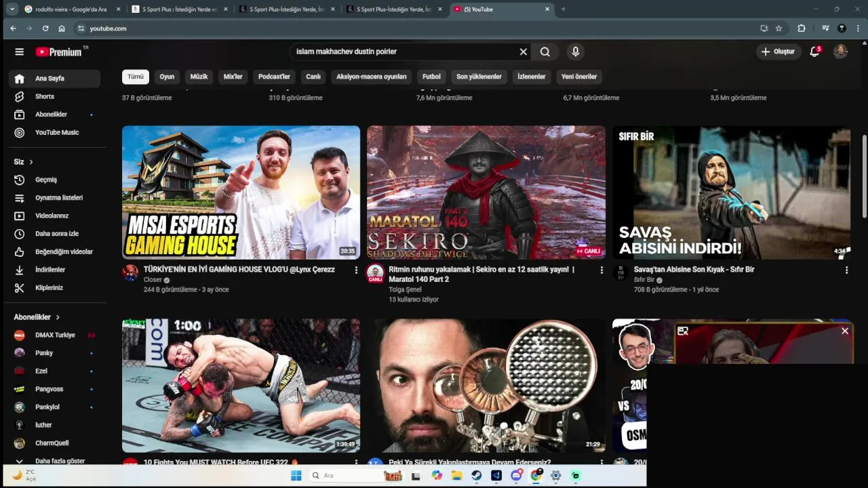Clear the search box with the X
The height and width of the screenshot is (488, 868).
(523, 52)
